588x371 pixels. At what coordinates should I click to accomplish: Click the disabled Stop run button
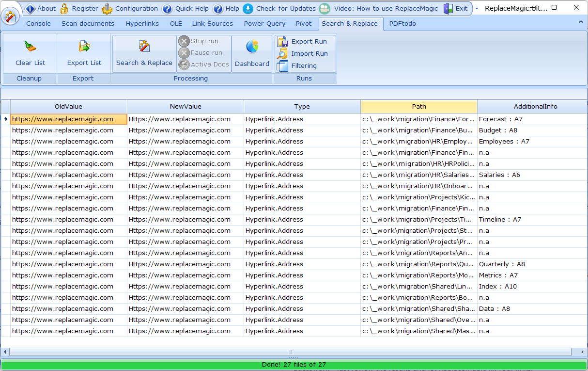(x=199, y=41)
